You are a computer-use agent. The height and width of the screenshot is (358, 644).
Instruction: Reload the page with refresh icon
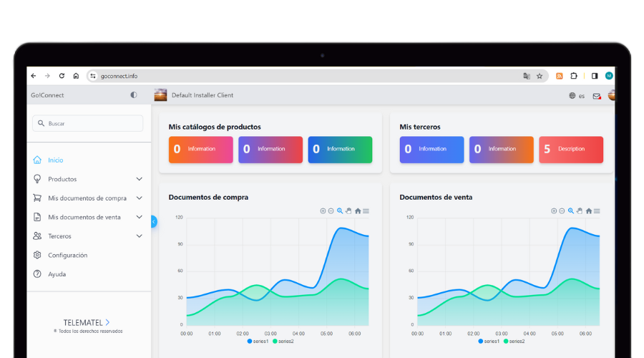click(62, 76)
